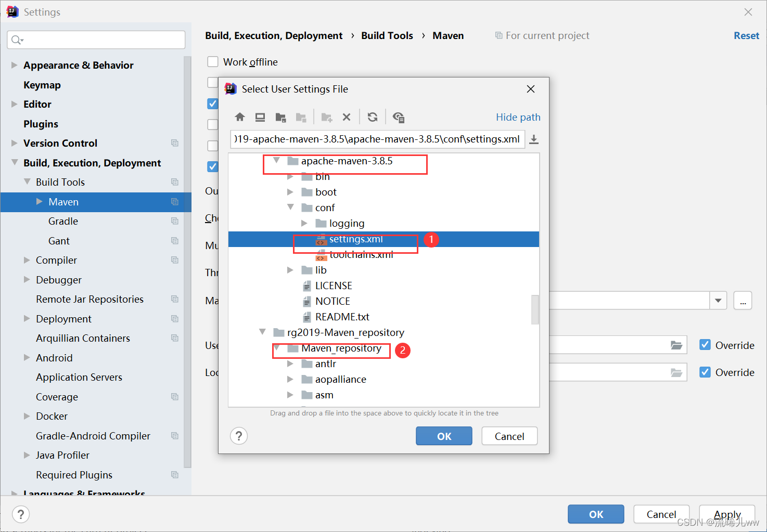Screen dimensions: 767x532
Task: Toggle show hidden files and directories icon
Action: pos(399,117)
